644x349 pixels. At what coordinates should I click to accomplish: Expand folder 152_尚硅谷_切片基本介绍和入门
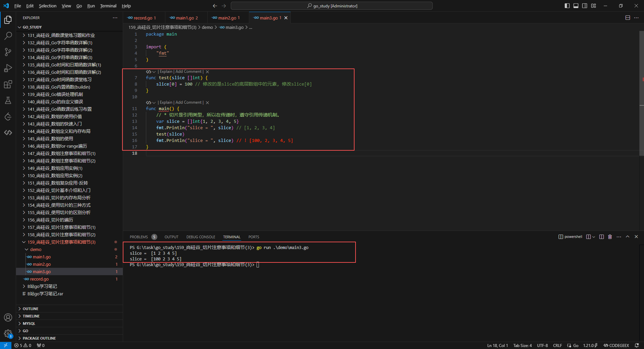[x=59, y=190]
